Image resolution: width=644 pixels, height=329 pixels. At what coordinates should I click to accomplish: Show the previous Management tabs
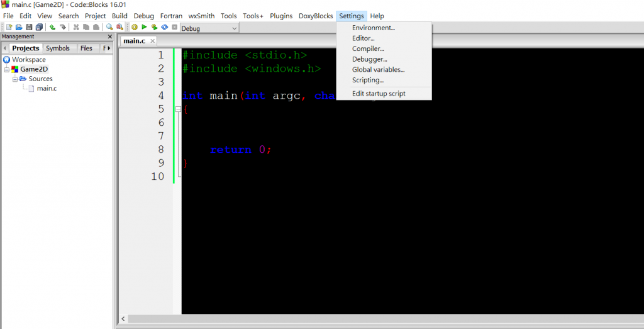point(4,48)
